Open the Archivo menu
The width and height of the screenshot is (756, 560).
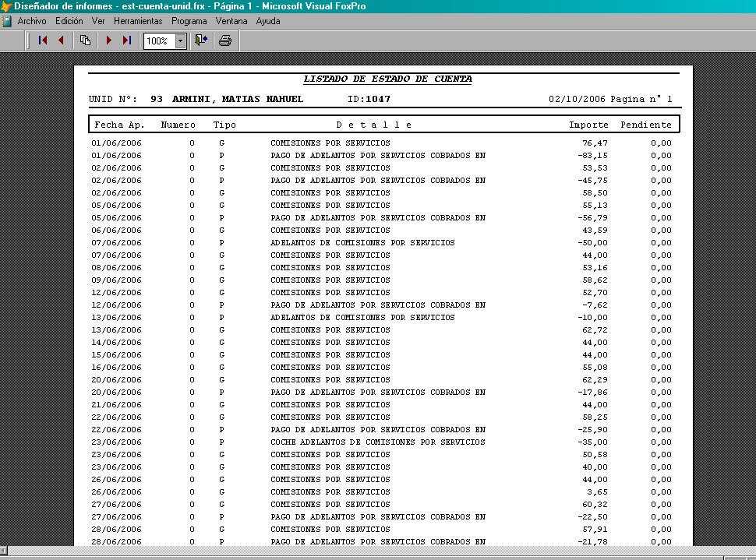(x=32, y=21)
